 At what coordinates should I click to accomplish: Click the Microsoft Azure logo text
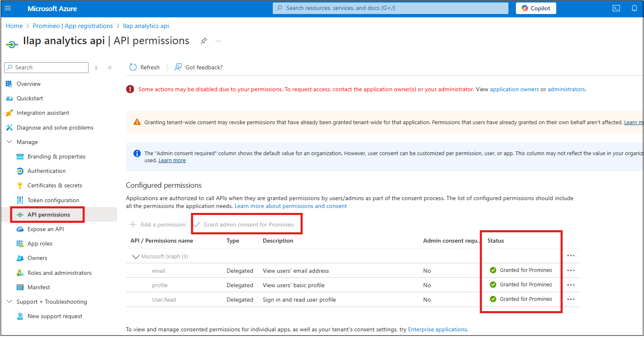click(52, 9)
